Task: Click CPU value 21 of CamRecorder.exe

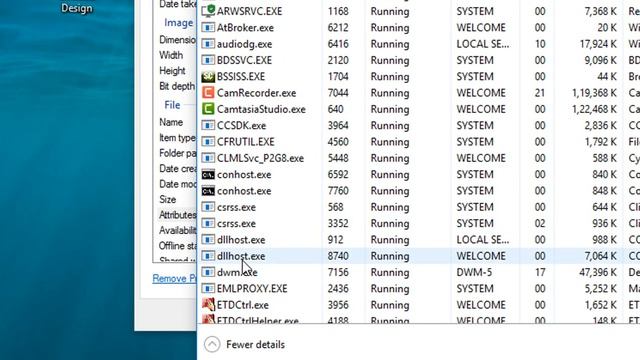Action: (x=540, y=93)
